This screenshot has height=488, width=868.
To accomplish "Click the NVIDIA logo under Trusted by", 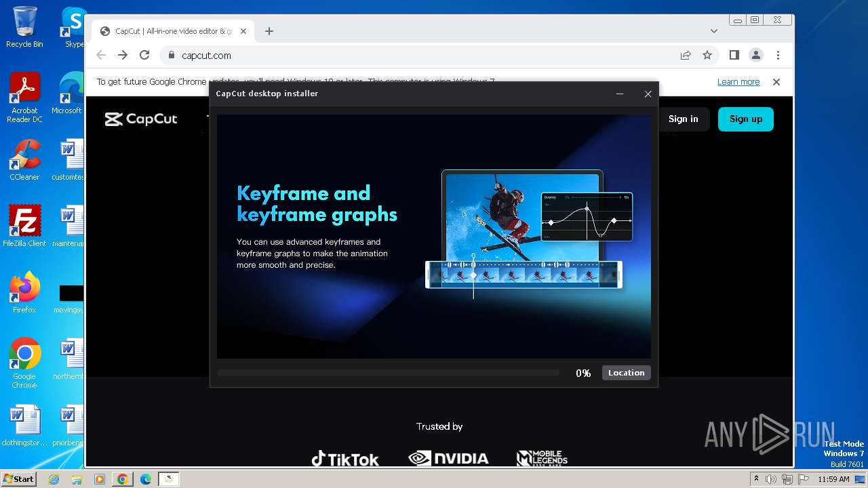I will click(x=448, y=459).
